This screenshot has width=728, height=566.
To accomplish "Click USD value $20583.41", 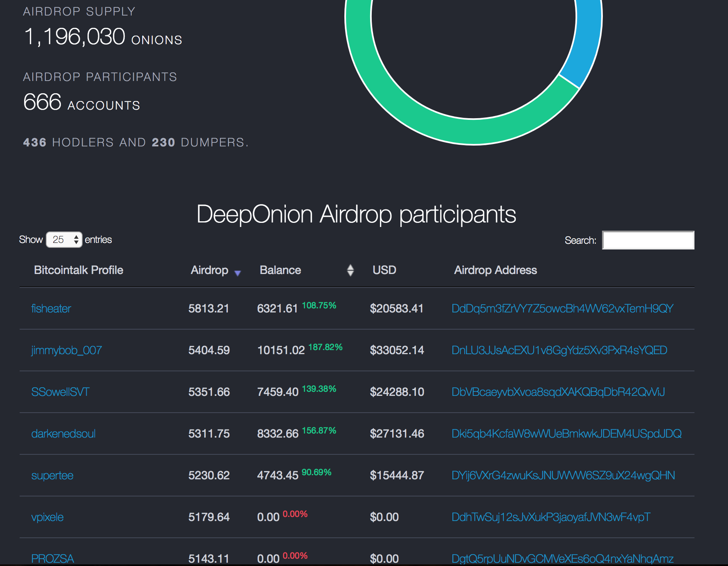I will (x=397, y=309).
